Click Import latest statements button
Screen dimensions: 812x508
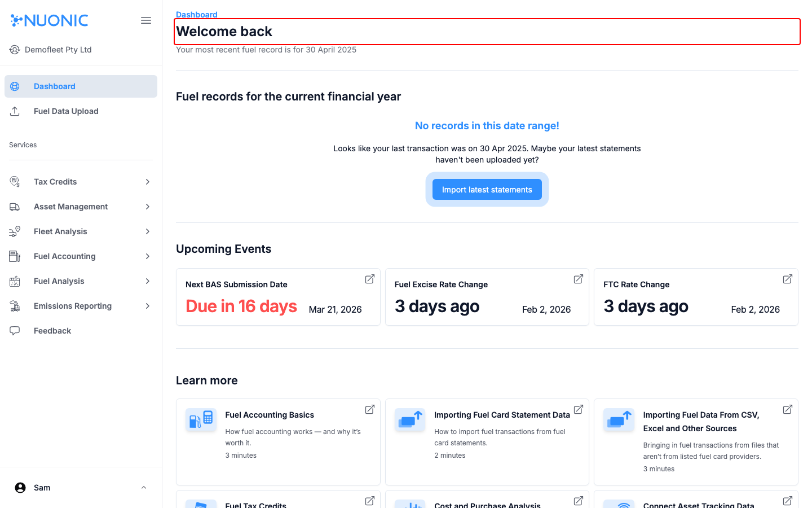click(487, 190)
